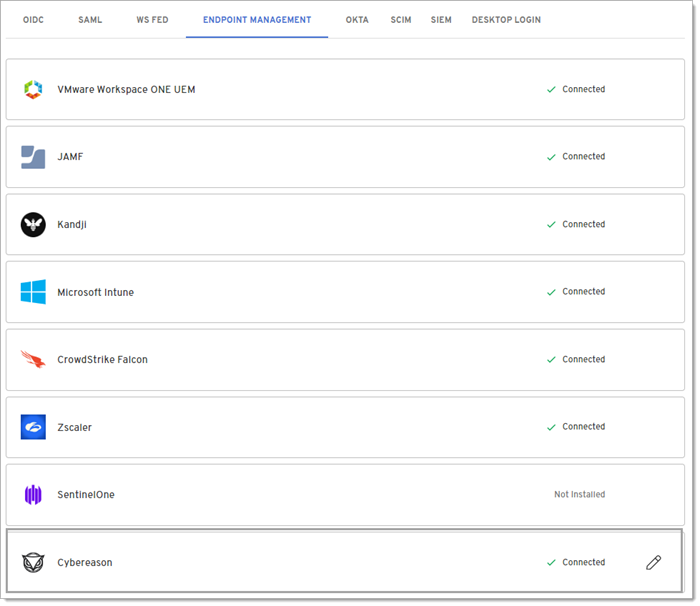This screenshot has width=700, height=606.
Task: Click the Cybereason owl logo
Action: 33,562
